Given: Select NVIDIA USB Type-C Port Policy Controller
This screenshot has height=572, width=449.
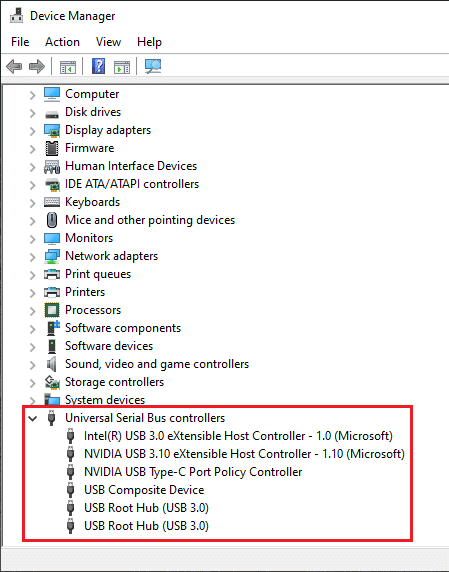Looking at the screenshot, I should pos(193,472).
